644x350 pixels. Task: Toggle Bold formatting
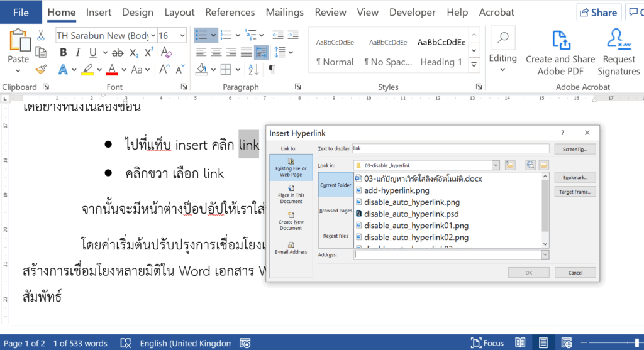pyautogui.click(x=63, y=53)
